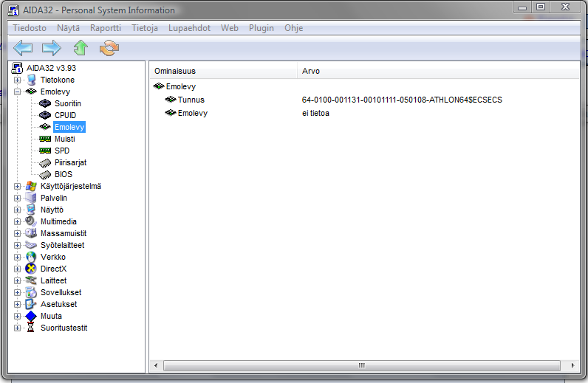Click the AIDA32 v3.93 root tree icon
The height and width of the screenshot is (383, 588).
pyautogui.click(x=17, y=68)
